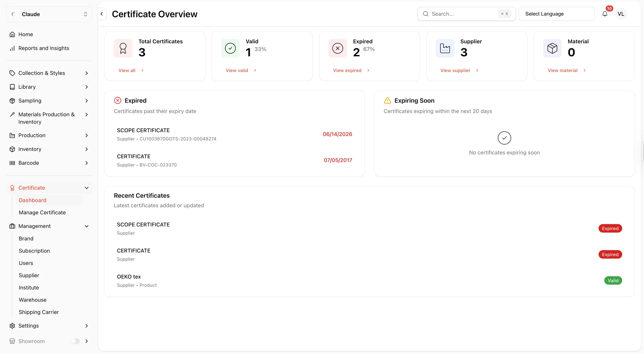The width and height of the screenshot is (644, 354).
Task: Expand the Inventory menu chevron
Action: (86, 149)
